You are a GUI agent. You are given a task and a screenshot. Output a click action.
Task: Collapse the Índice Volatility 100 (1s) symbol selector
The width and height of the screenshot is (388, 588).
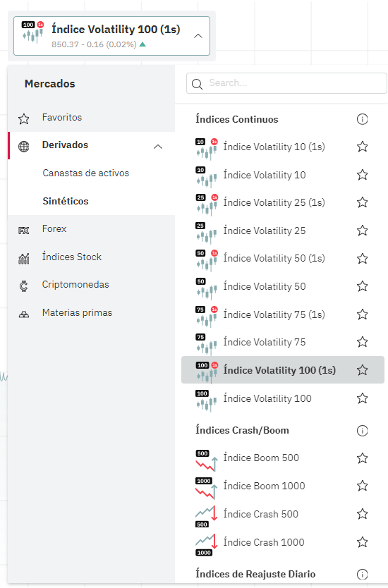tap(198, 36)
